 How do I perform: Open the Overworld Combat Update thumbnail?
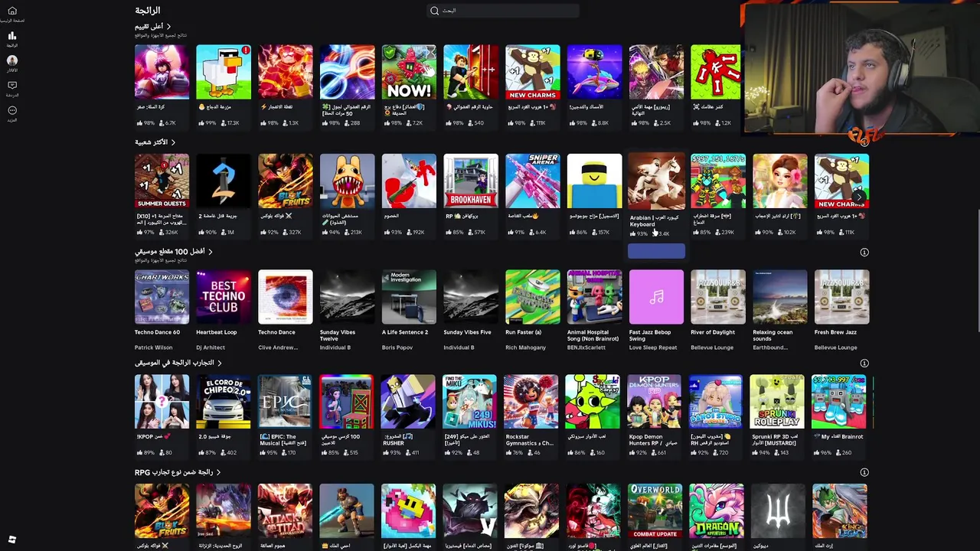(655, 511)
